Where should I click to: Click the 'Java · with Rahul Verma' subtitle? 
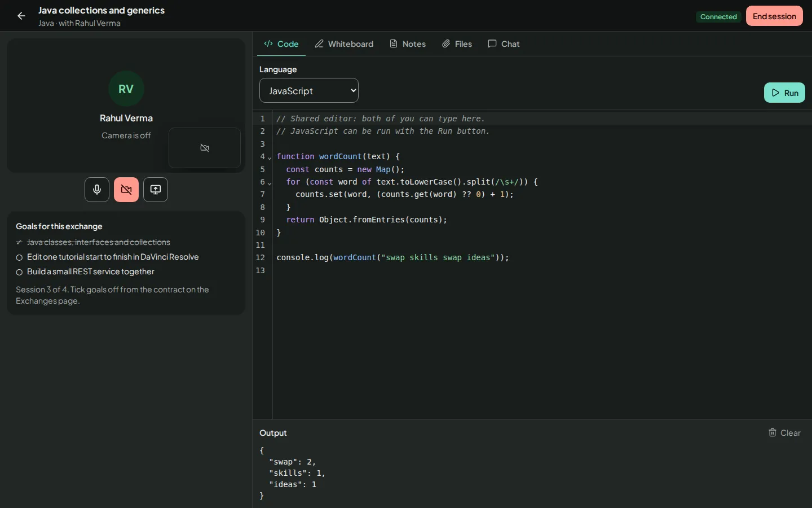[x=80, y=23]
